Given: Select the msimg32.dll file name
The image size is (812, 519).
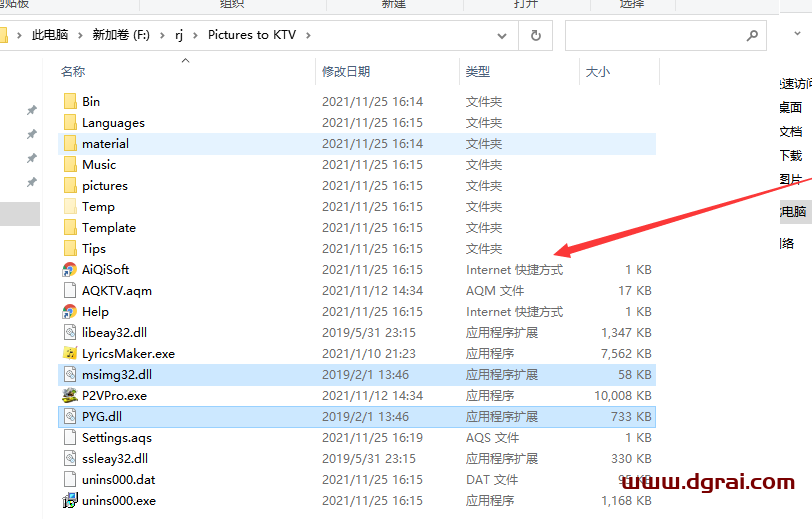Looking at the screenshot, I should [117, 374].
